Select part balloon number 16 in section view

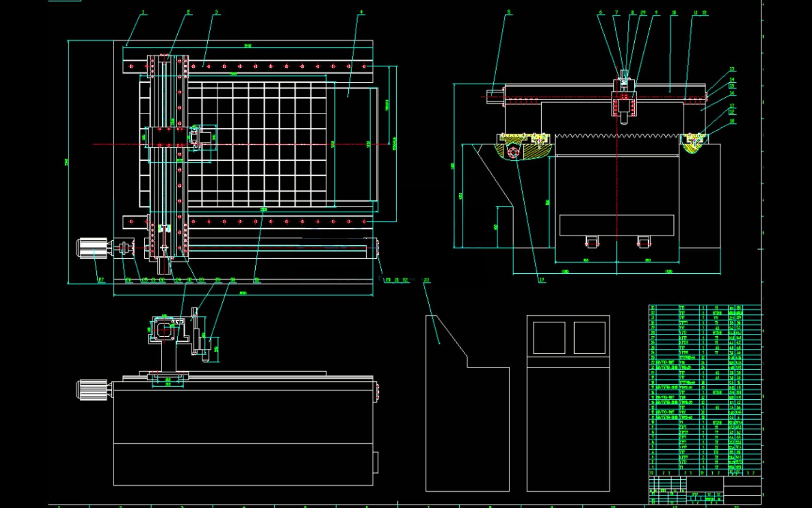(x=732, y=94)
